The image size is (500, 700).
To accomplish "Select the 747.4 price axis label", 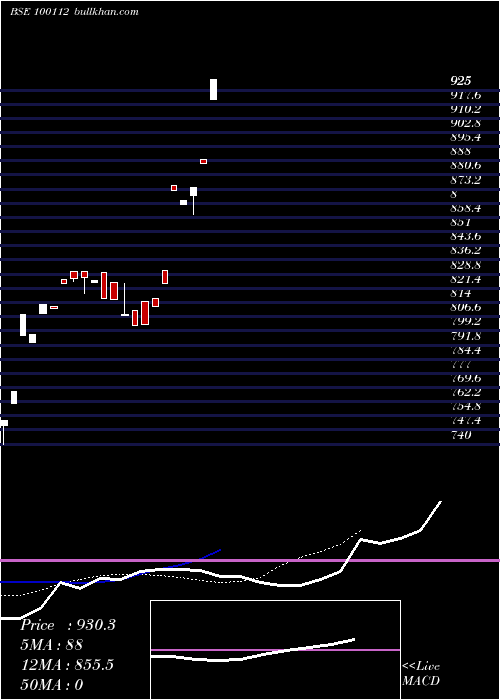I will (x=466, y=421).
